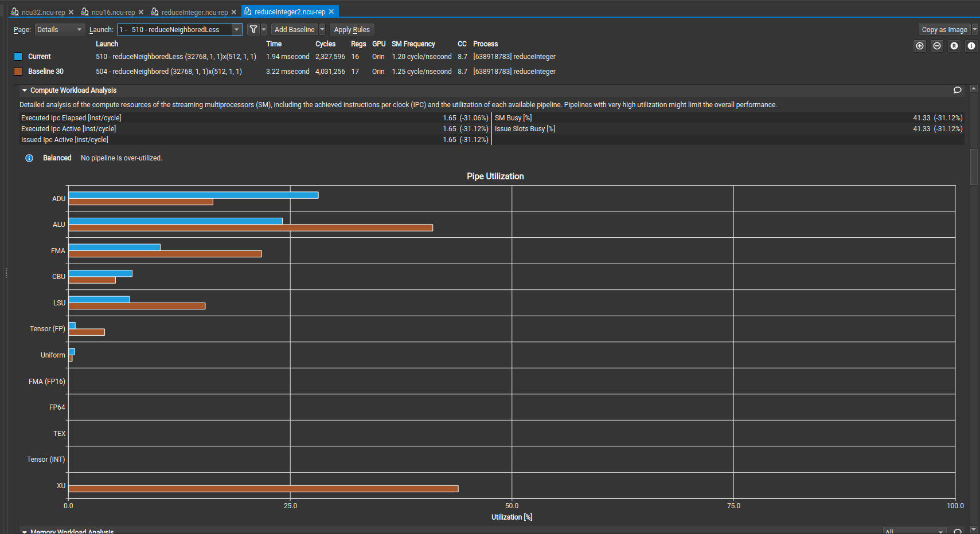Click the Balanced rule info icon
980x534 pixels.
[x=29, y=158]
